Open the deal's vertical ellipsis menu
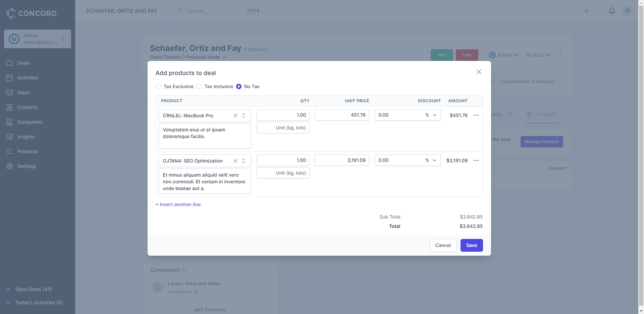Screen dimensions: 644x314 560,55
